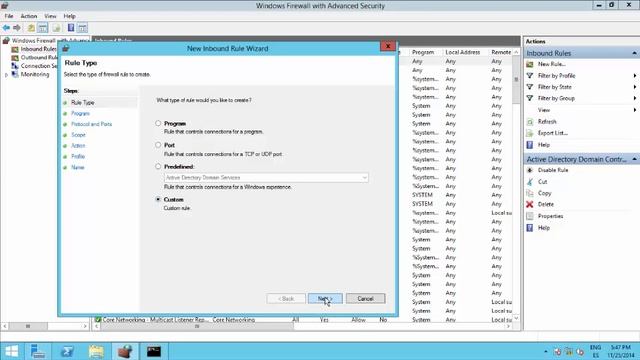Select Monitoring in the console tree
The image size is (640, 360).
click(35, 74)
